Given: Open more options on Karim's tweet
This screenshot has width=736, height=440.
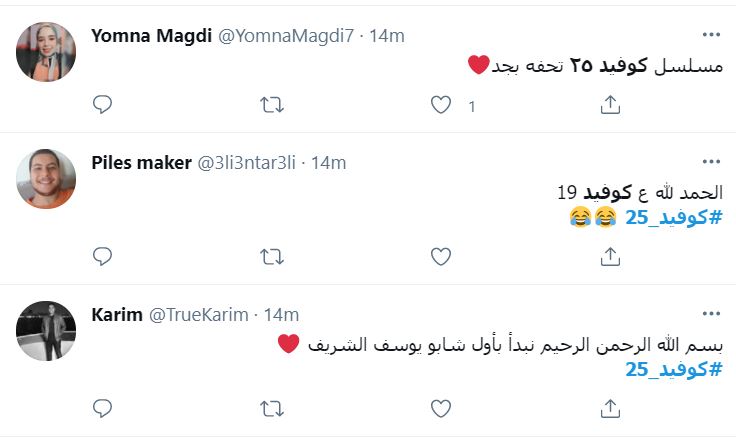Looking at the screenshot, I should point(711,314).
